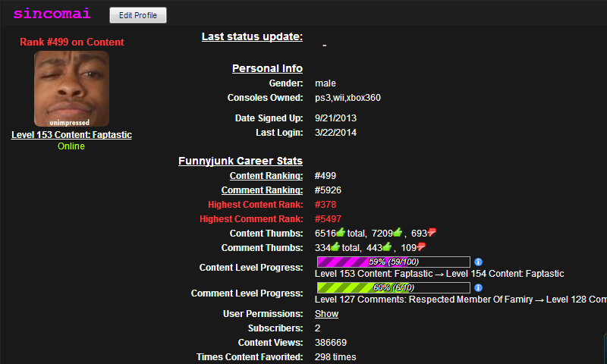Click the Content Ranking link
Viewport: 607px width, 364px height.
click(266, 176)
